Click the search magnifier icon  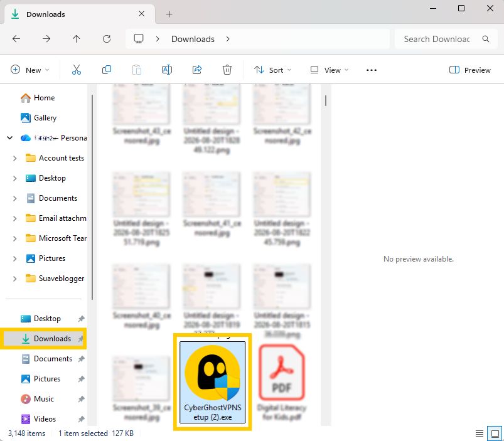tap(486, 39)
